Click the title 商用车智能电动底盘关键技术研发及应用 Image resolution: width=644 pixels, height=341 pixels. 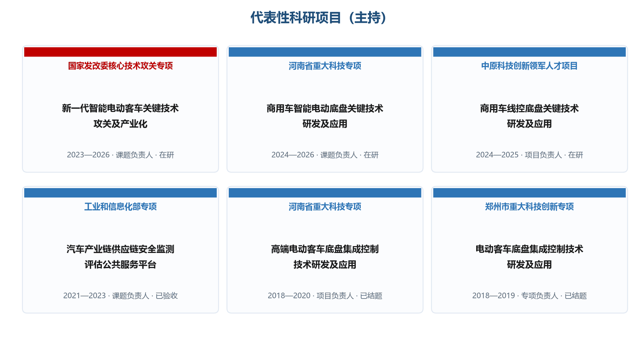[325, 116]
